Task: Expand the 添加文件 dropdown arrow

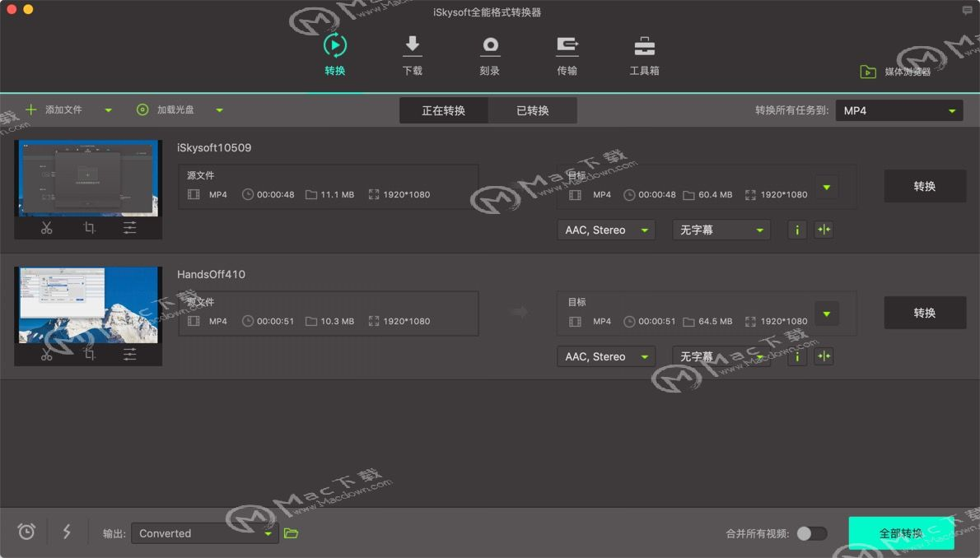Action: coord(108,110)
